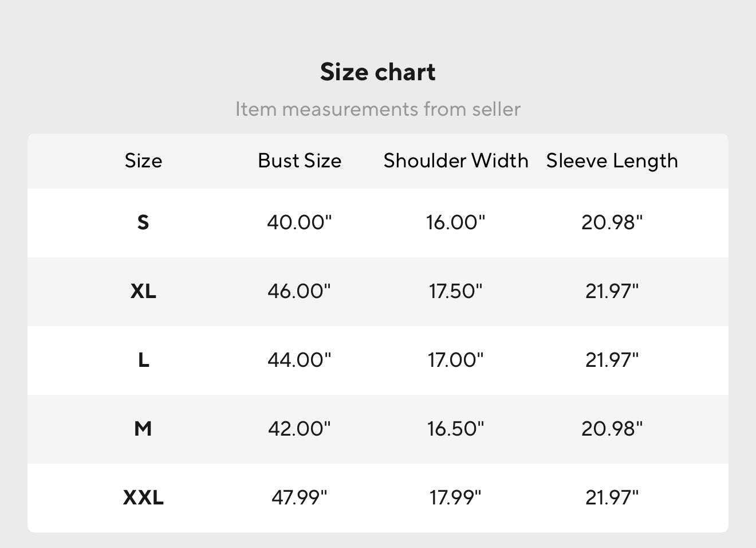Viewport: 756px width, 548px height.
Task: Click the 40.00" bust size value
Action: [300, 222]
